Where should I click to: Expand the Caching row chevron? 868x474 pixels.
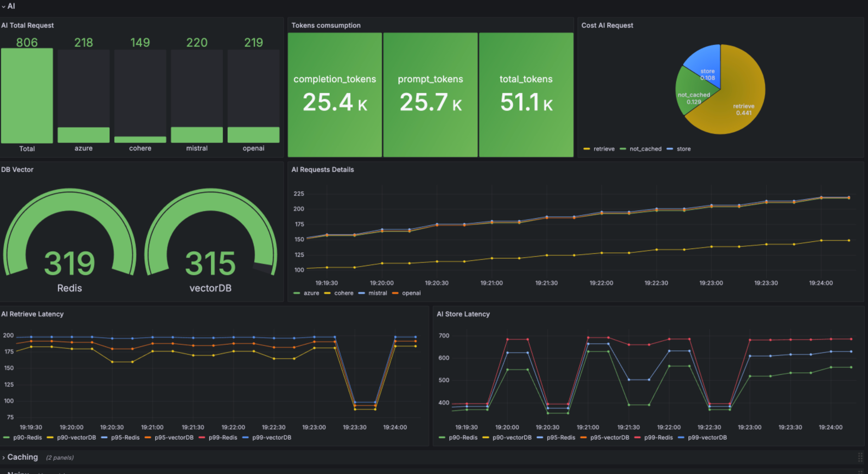(x=3, y=458)
